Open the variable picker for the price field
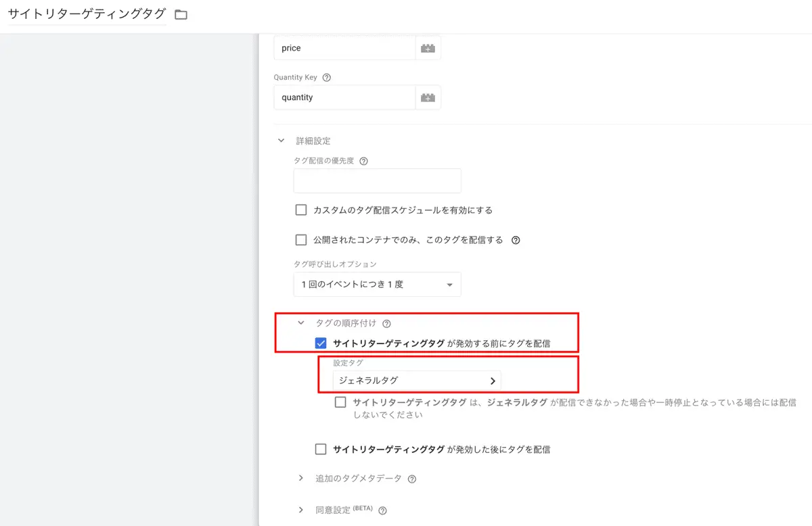This screenshot has height=526, width=812. click(428, 47)
